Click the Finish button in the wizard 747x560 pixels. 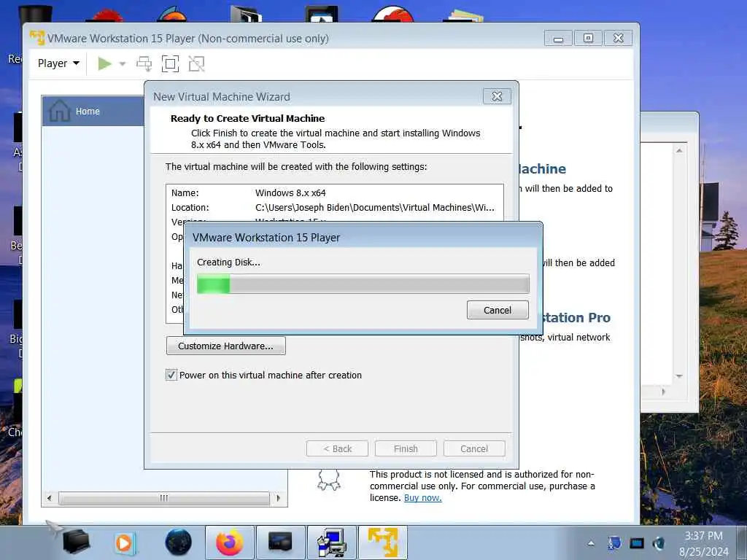(406, 448)
